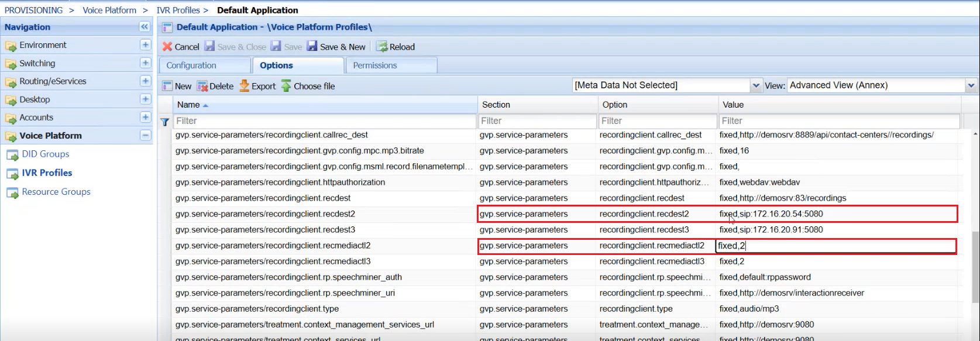The height and width of the screenshot is (341, 980).
Task: Collapse the Navigation panel
Action: point(145,27)
